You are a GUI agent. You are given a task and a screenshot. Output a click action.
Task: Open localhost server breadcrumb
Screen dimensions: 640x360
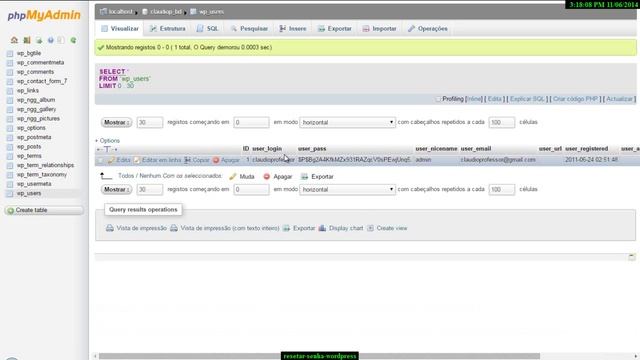pos(120,11)
